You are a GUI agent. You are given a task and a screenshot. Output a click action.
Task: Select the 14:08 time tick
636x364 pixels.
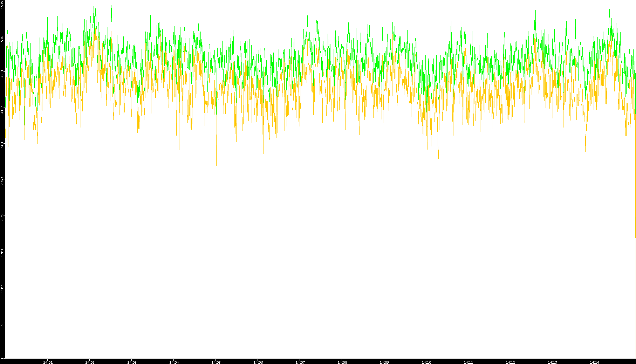[342, 362]
